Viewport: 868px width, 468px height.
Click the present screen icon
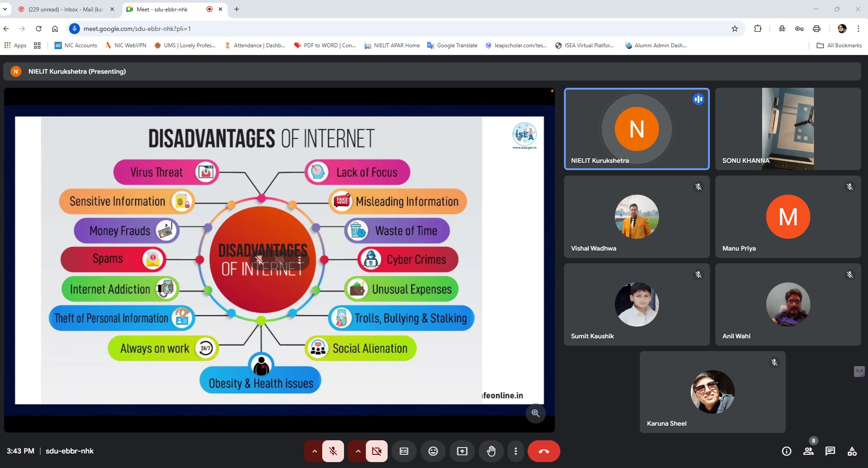[x=462, y=451]
